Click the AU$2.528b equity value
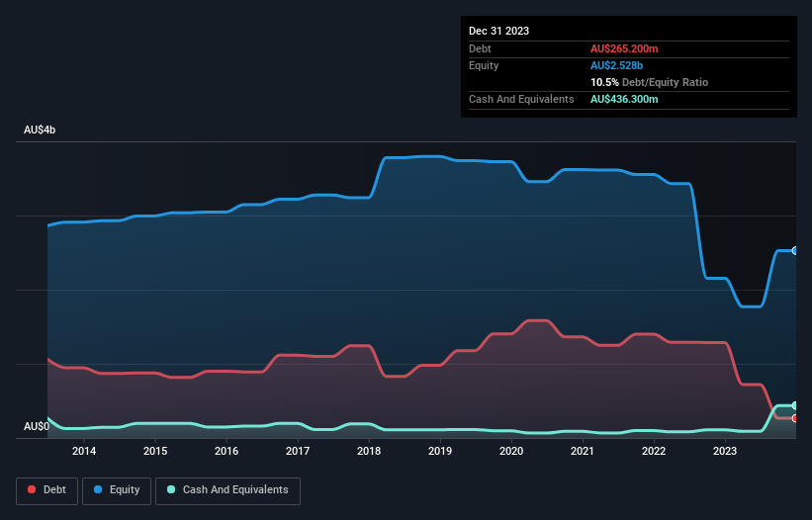 pyautogui.click(x=616, y=65)
